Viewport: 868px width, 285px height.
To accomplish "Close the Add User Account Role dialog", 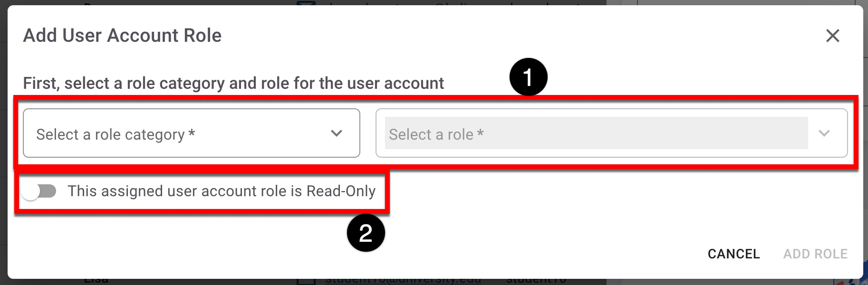I will pyautogui.click(x=832, y=36).
